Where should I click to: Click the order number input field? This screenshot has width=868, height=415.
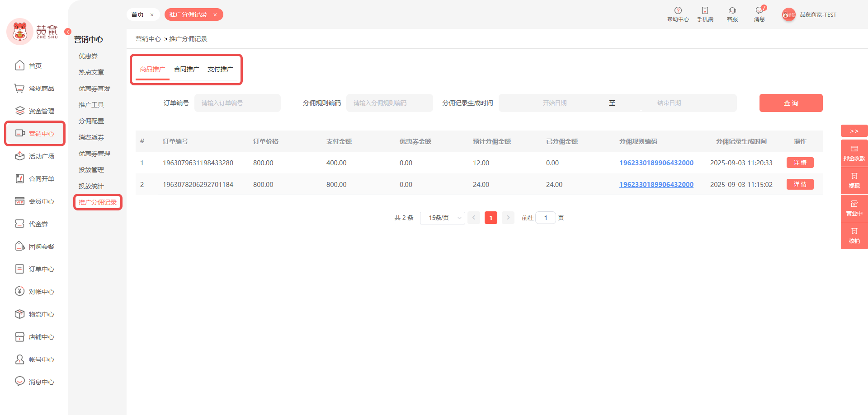coord(237,103)
